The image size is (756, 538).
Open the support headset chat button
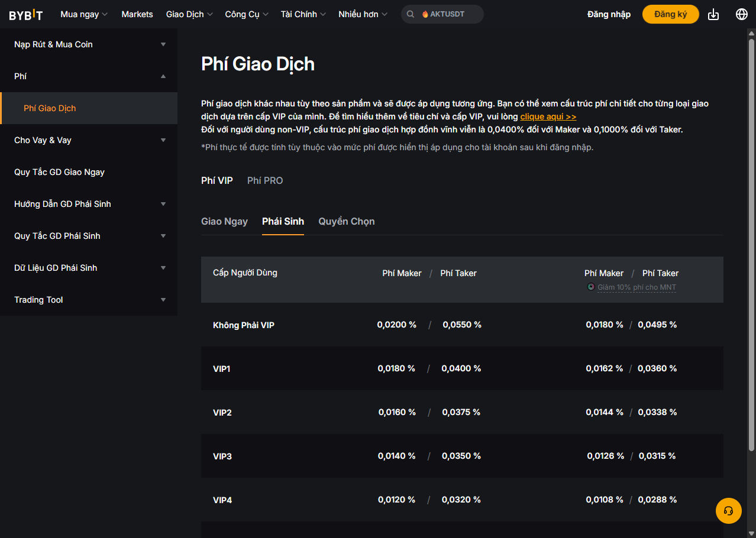tap(728, 511)
